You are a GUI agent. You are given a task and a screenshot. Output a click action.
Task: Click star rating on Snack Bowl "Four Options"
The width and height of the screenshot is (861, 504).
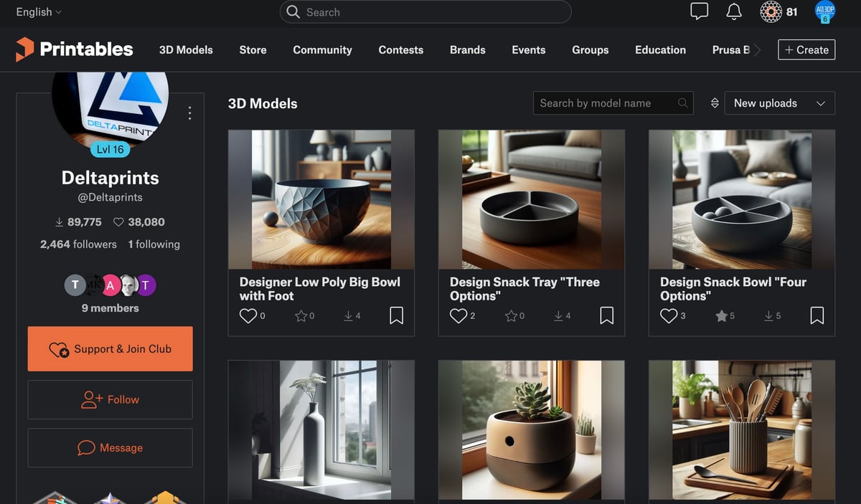point(722,315)
